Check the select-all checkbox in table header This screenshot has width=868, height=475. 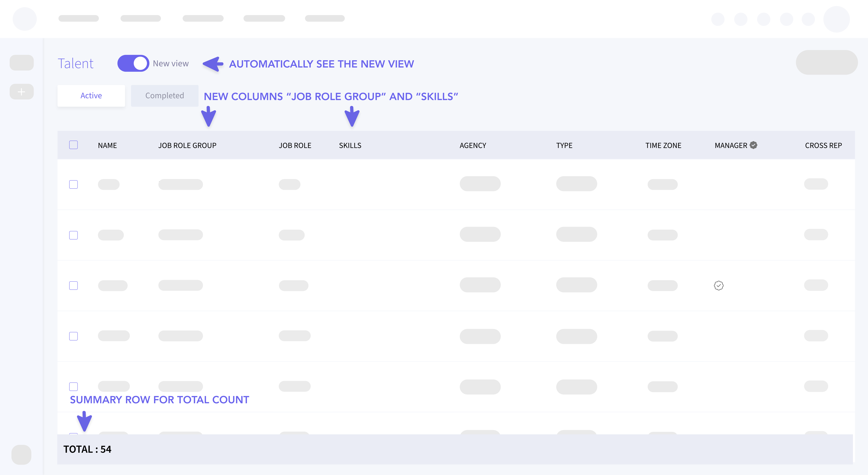coord(73,145)
